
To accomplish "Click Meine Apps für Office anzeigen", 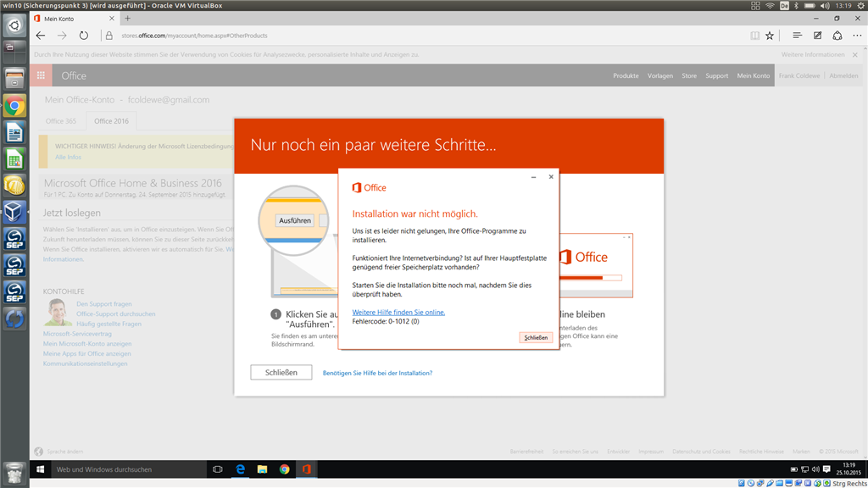I will tap(87, 353).
